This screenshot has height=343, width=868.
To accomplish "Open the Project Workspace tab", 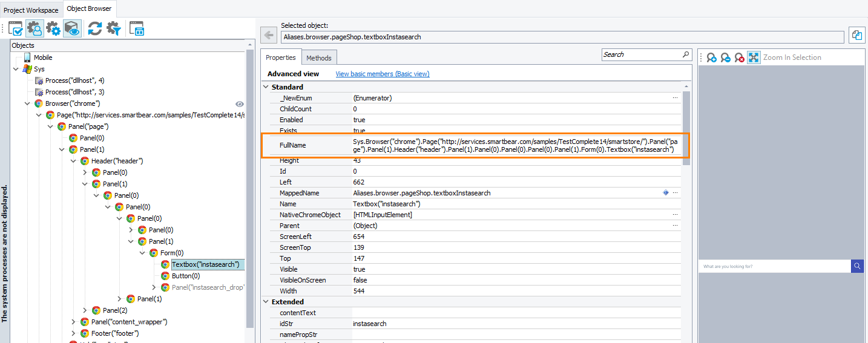I will [x=31, y=10].
